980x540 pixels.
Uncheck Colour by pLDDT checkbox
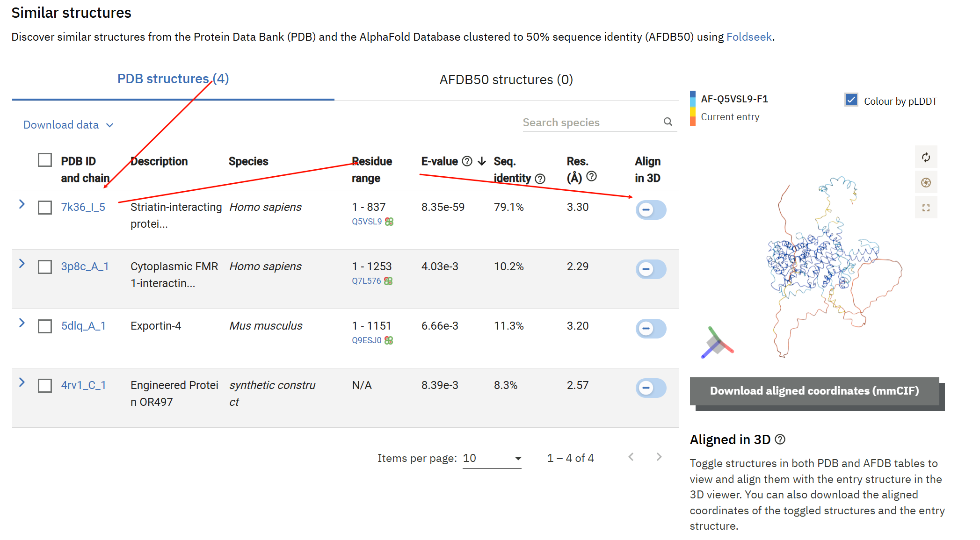(851, 100)
